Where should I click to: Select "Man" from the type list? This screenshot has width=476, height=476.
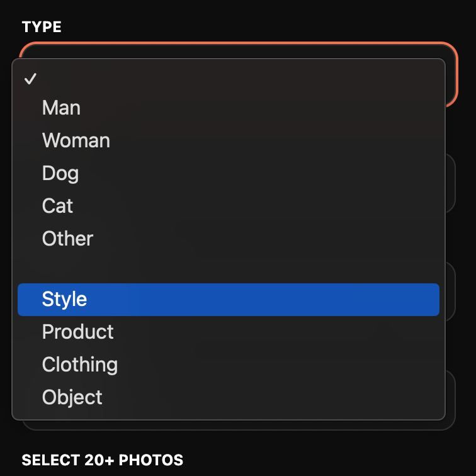click(61, 108)
